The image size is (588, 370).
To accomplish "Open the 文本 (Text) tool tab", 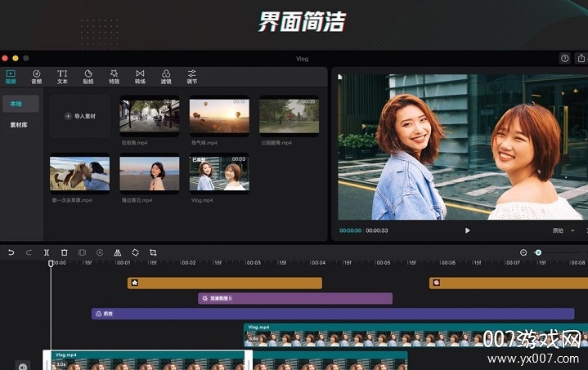I will coord(62,77).
